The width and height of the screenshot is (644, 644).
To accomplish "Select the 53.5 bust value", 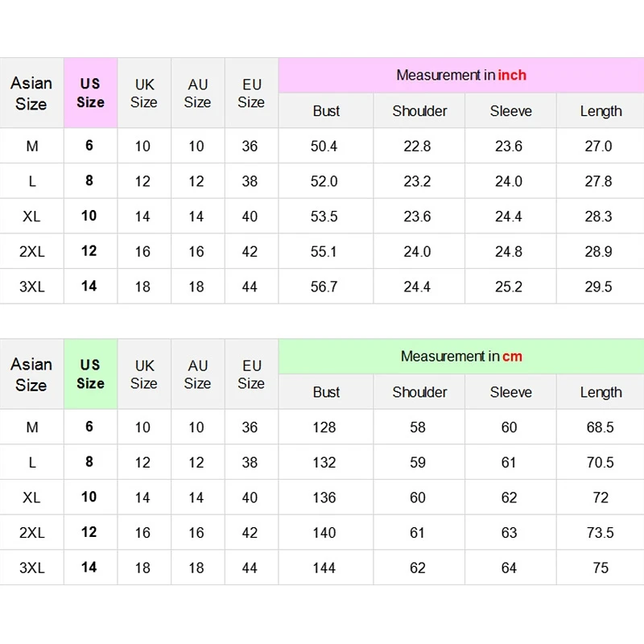I will coord(324,216).
